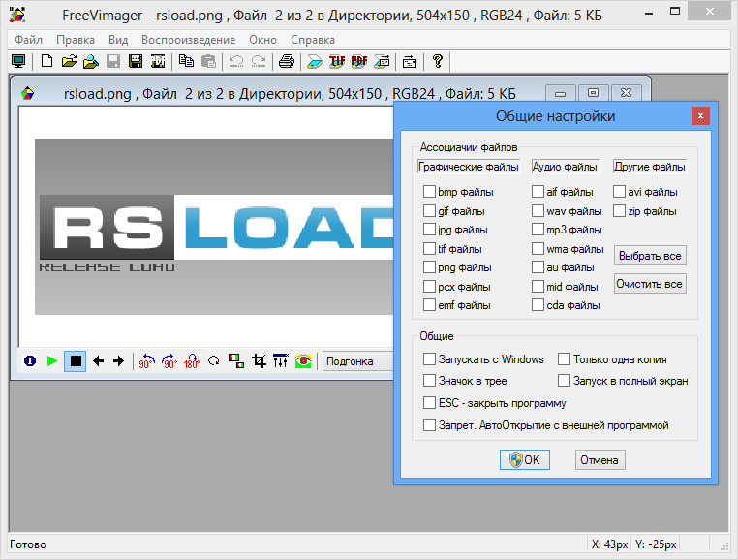
Task: Start slideshow with green play button
Action: [x=52, y=361]
